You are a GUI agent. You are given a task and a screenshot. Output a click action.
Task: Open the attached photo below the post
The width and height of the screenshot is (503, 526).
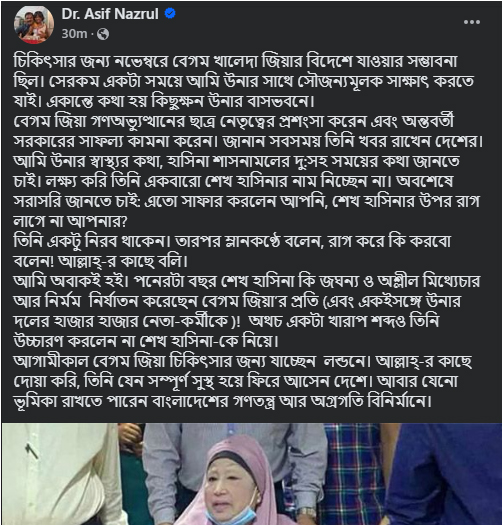click(251, 474)
